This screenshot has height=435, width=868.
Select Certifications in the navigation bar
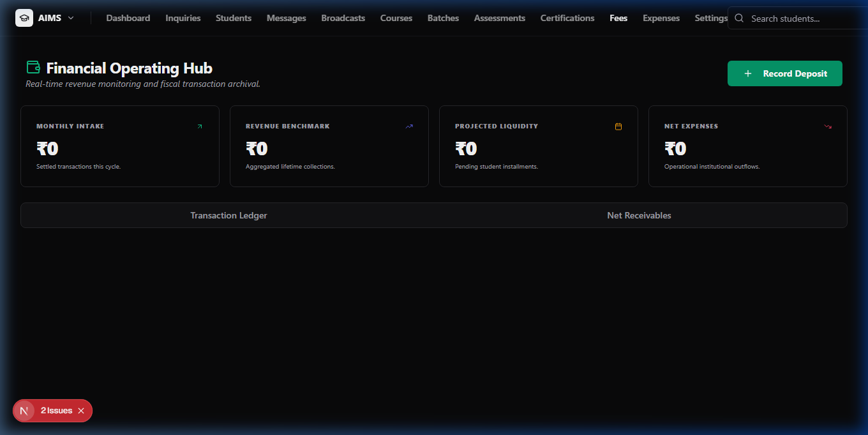pos(567,18)
